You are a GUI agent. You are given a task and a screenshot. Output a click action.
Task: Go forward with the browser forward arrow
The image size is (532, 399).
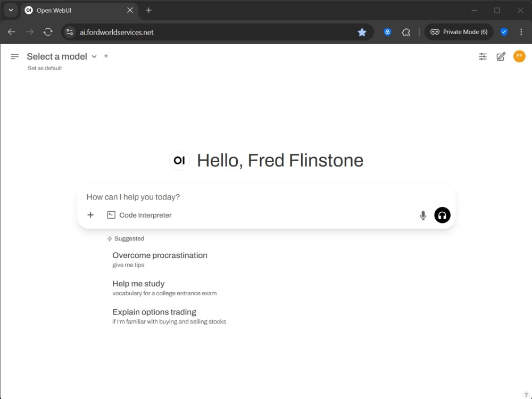30,32
